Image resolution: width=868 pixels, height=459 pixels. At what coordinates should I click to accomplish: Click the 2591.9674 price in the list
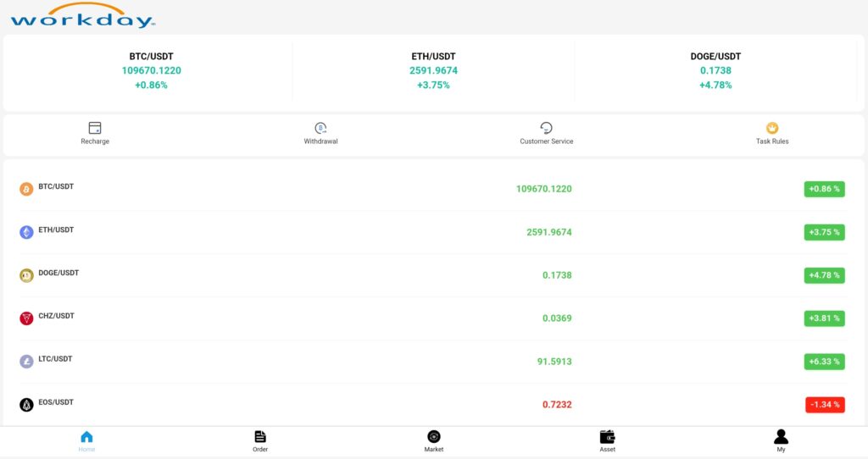pos(549,232)
